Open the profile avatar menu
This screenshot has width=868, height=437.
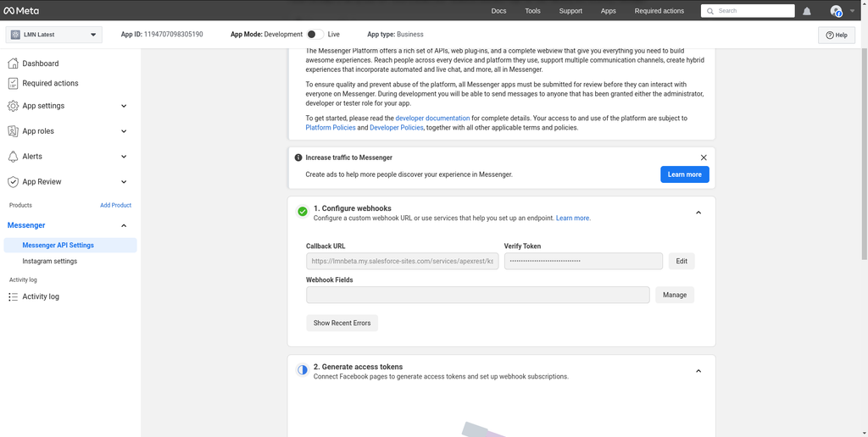click(837, 11)
